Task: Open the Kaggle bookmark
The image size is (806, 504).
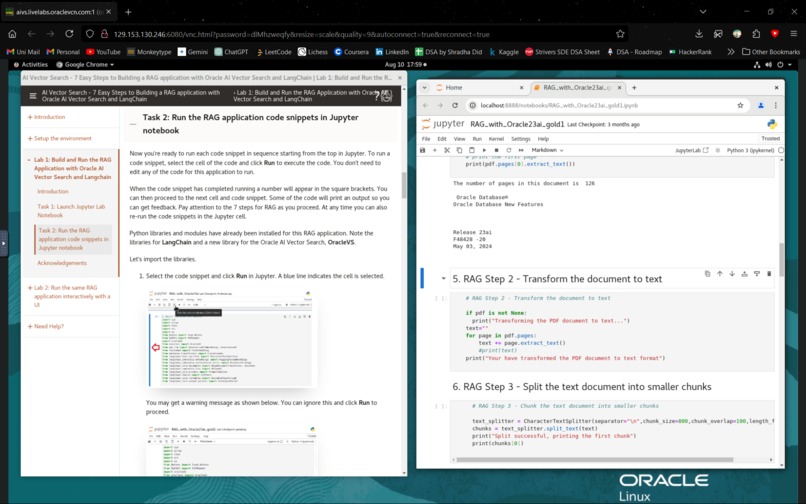Action: [504, 52]
